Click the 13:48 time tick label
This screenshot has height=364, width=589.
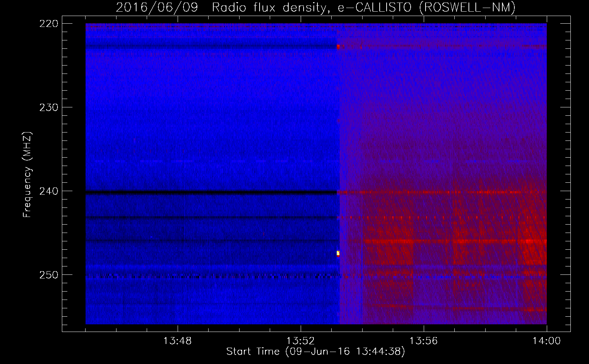pos(177,341)
